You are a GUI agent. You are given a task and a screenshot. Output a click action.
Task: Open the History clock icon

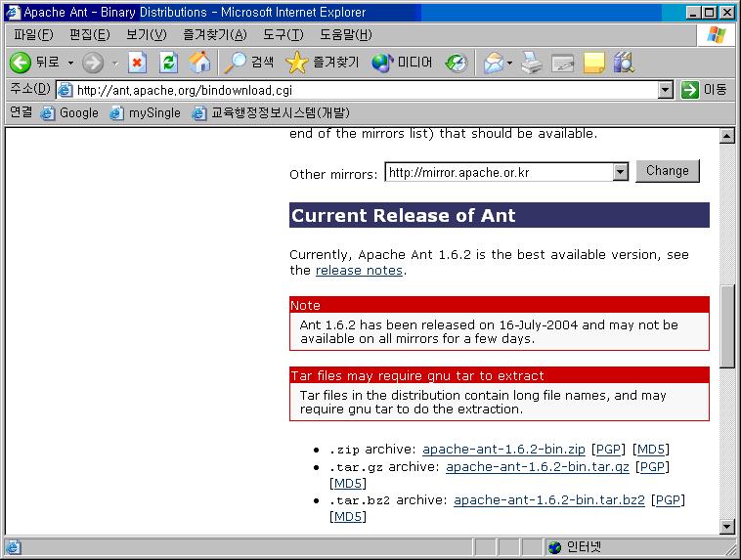(x=456, y=63)
